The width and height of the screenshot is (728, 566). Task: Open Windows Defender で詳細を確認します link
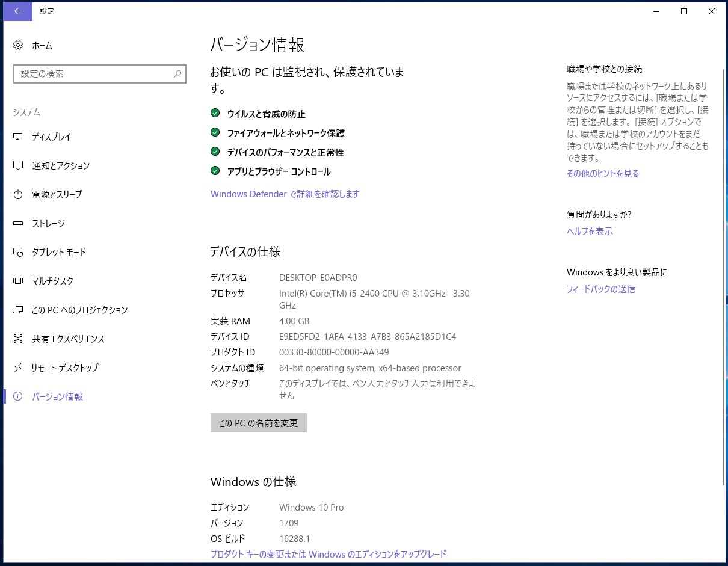coord(285,194)
